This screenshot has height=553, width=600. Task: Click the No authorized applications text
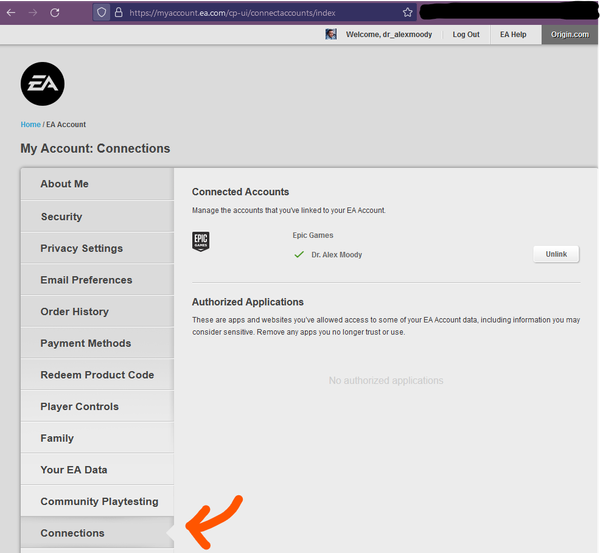pyautogui.click(x=386, y=381)
